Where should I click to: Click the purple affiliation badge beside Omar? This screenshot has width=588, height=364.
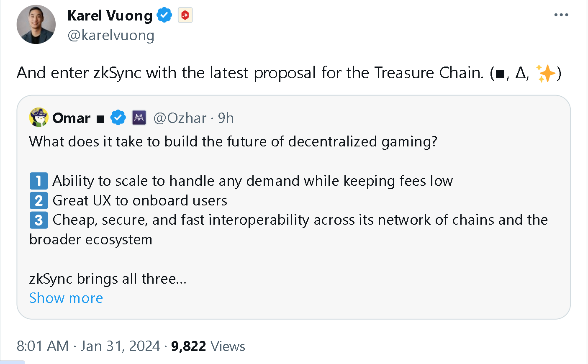click(x=139, y=118)
